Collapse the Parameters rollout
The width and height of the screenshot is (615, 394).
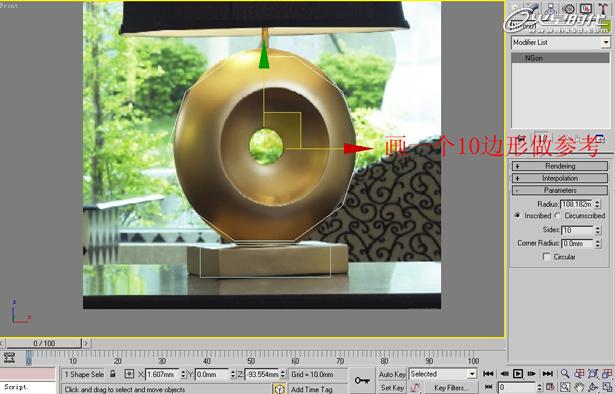[560, 190]
